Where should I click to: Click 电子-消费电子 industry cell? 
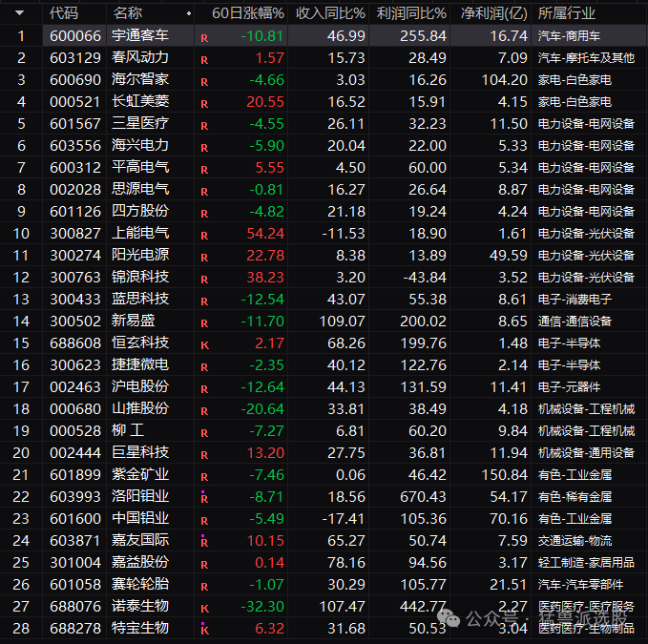coord(575,299)
